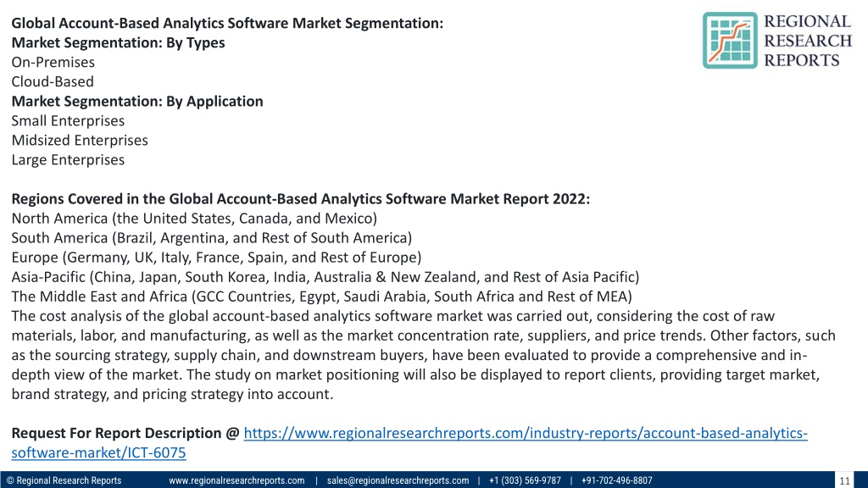
Task: Open the regionalresearchreports.com industry-reports report link
Action: 526,433
